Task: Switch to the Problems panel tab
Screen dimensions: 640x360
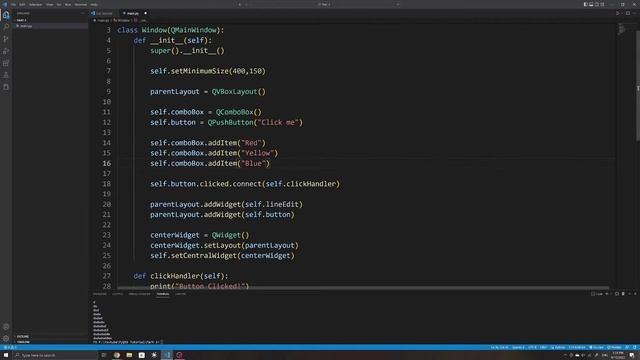Action: 100,294
